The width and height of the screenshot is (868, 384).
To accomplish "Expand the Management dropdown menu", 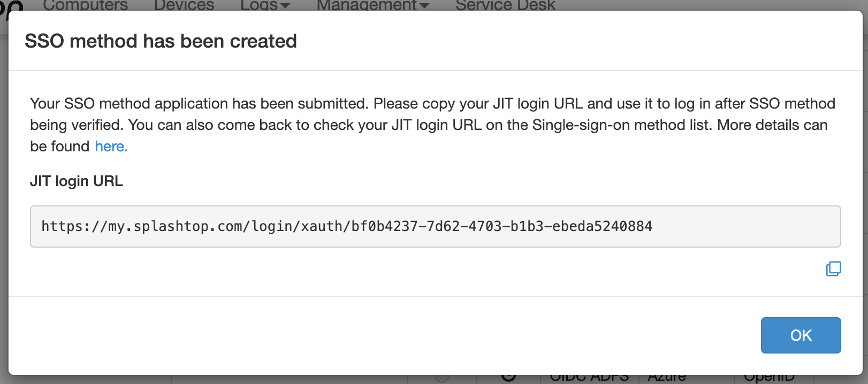I will pos(372,5).
